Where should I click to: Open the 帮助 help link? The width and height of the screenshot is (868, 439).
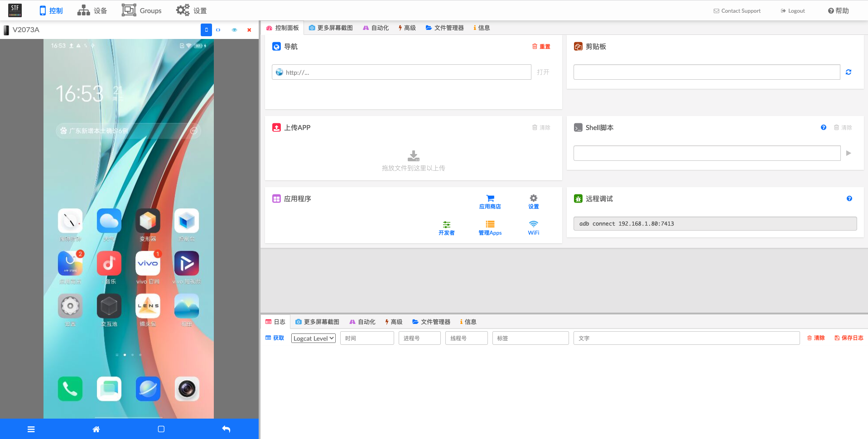[x=838, y=11]
